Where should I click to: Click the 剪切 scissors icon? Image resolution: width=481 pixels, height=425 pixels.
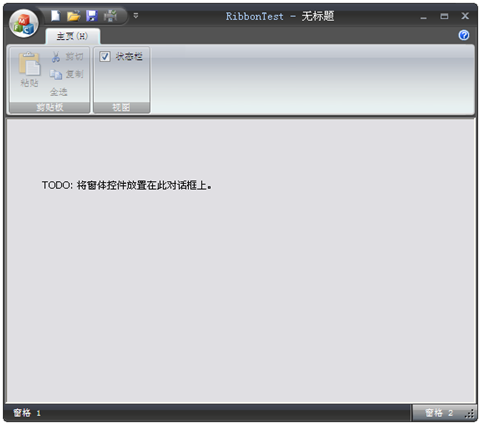point(56,57)
